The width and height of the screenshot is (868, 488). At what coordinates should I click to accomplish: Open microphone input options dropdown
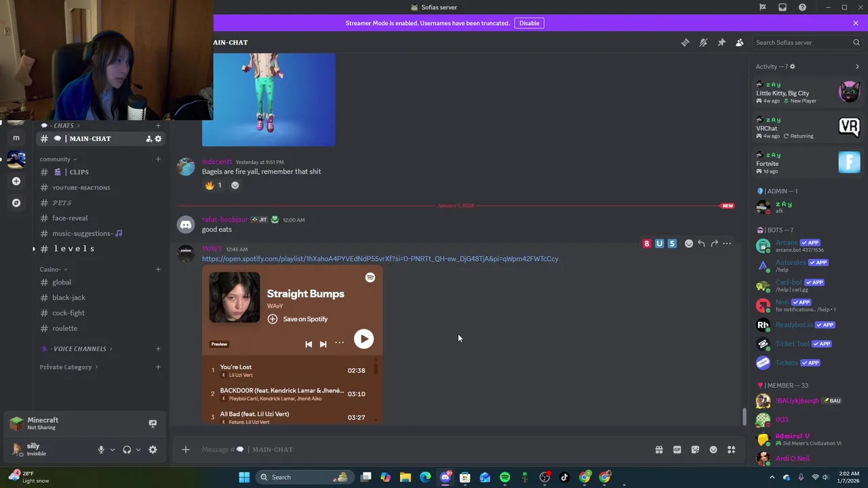(x=113, y=449)
